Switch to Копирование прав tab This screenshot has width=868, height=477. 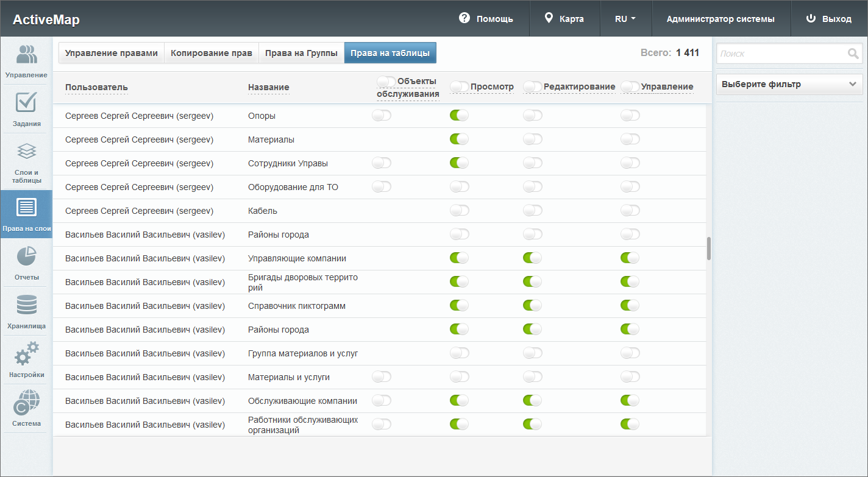pyautogui.click(x=212, y=53)
